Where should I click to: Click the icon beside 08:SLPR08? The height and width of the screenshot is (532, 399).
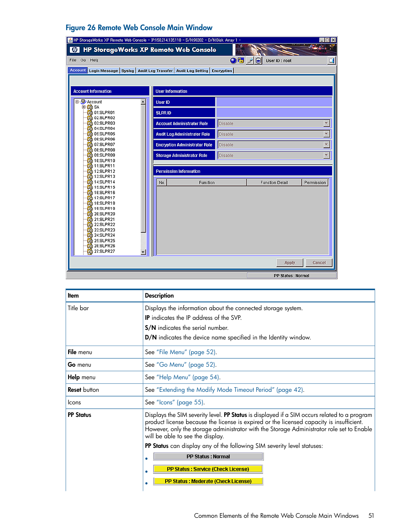click(x=90, y=150)
